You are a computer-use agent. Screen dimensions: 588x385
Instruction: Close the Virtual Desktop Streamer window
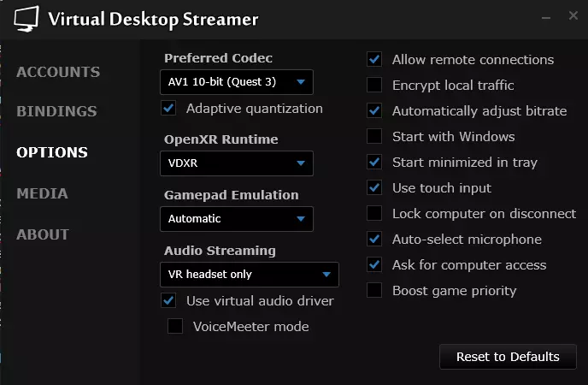point(573,15)
